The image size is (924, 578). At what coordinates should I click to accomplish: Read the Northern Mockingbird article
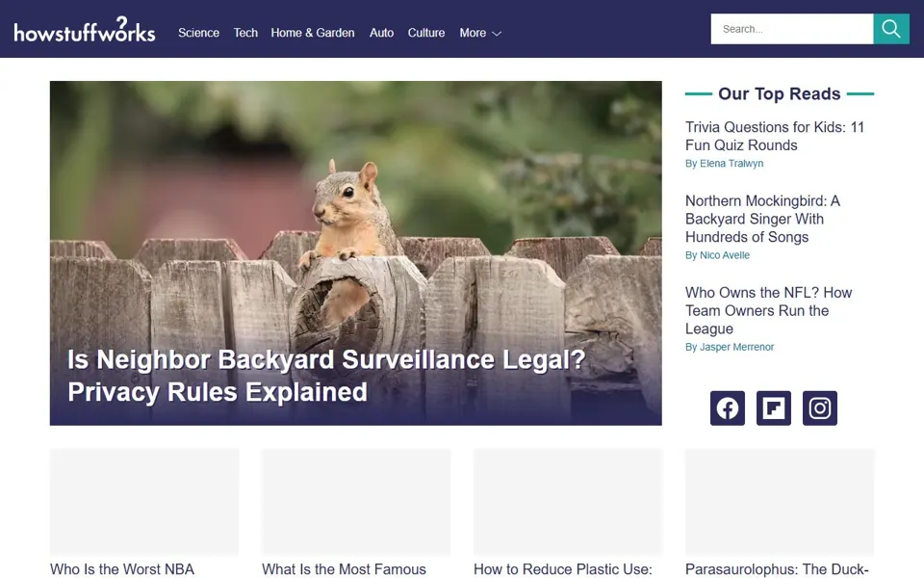click(762, 219)
